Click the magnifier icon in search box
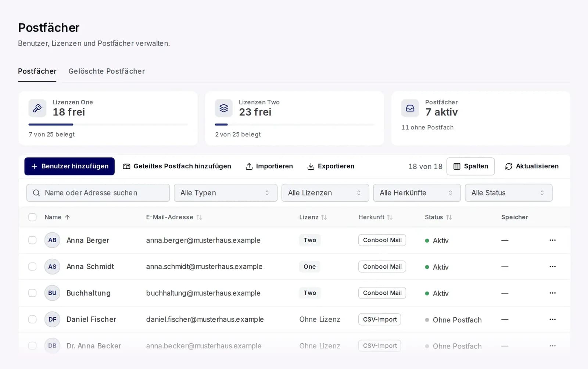Screen dimensions: 588x369 pos(36,193)
